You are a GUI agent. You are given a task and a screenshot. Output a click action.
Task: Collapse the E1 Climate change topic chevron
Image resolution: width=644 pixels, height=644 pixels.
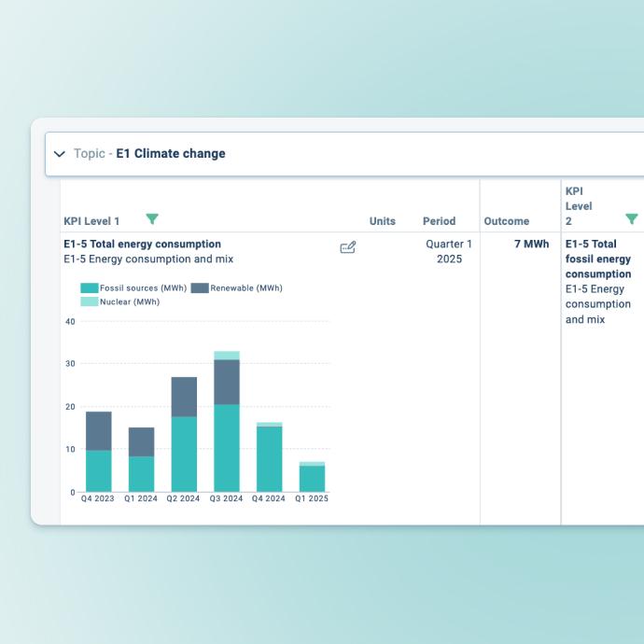[x=60, y=154]
